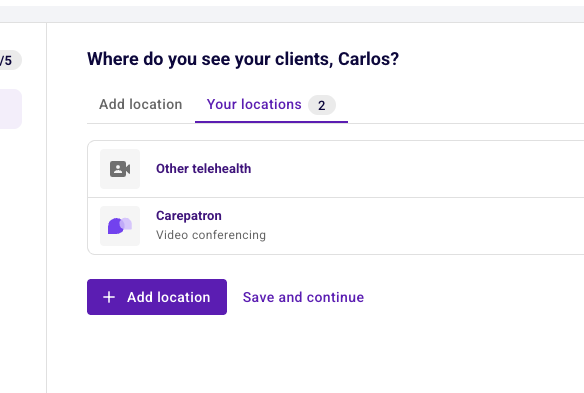Click the Carepatron chat bubble logo icon
Image resolution: width=584 pixels, height=393 pixels.
point(120,226)
